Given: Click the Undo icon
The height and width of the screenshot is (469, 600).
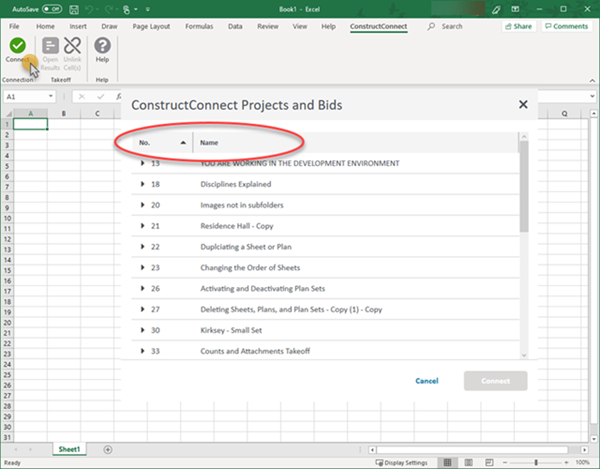Looking at the screenshot, I should (x=89, y=9).
